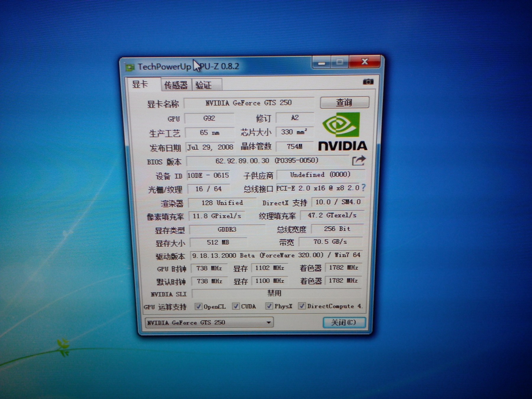Click the current memory clock 1102 MHz
Image resolution: width=532 pixels, height=399 pixels.
point(270,268)
